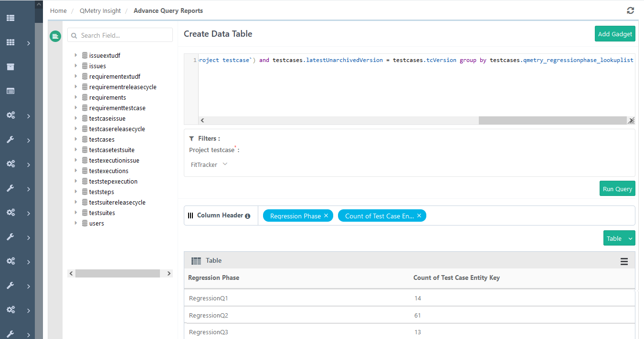Go to QMetry Insight in the breadcrumb
This screenshot has width=644, height=339.
(x=100, y=10)
